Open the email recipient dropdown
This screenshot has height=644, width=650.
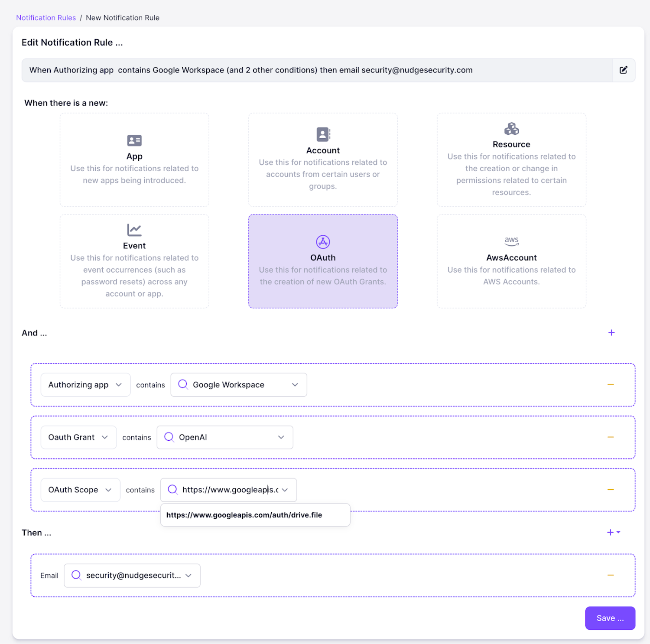[188, 576]
